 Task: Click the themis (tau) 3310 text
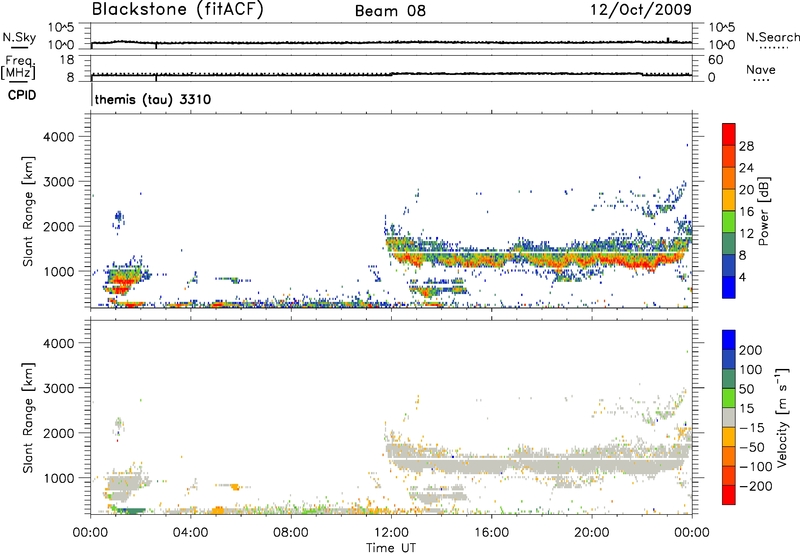click(x=153, y=99)
